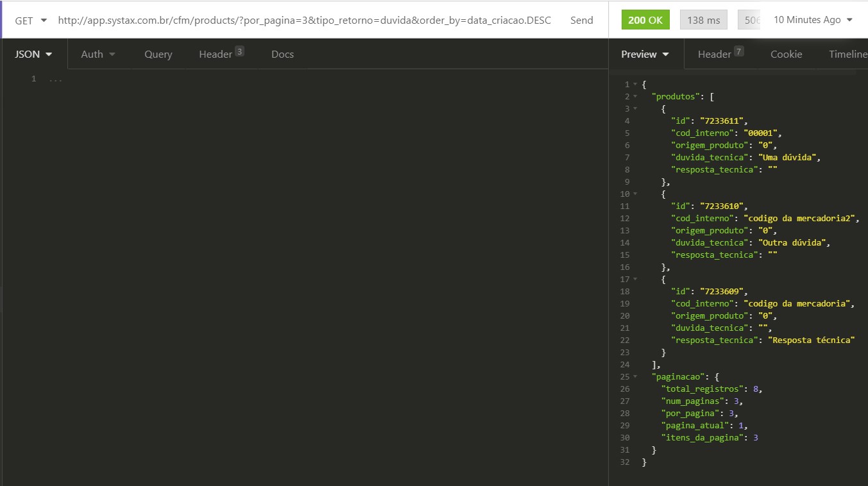868x486 pixels.
Task: Open the response Header tab
Action: coord(720,54)
